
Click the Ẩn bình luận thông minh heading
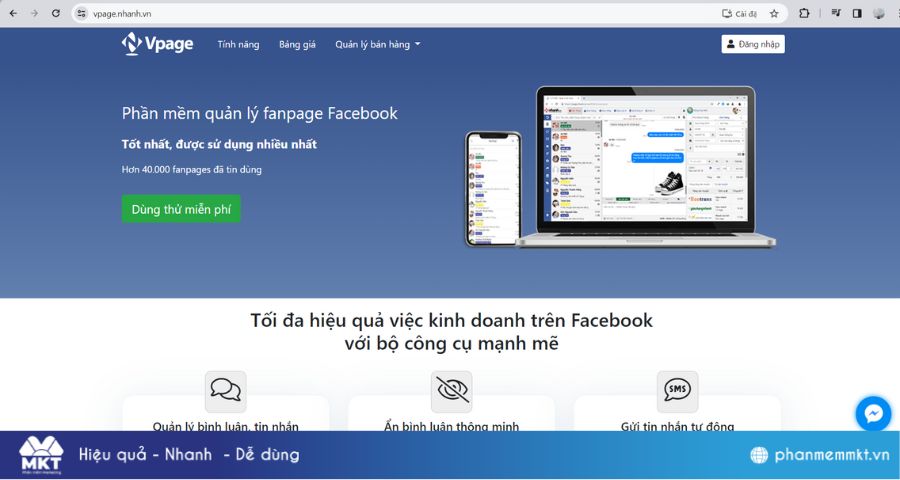point(452,426)
